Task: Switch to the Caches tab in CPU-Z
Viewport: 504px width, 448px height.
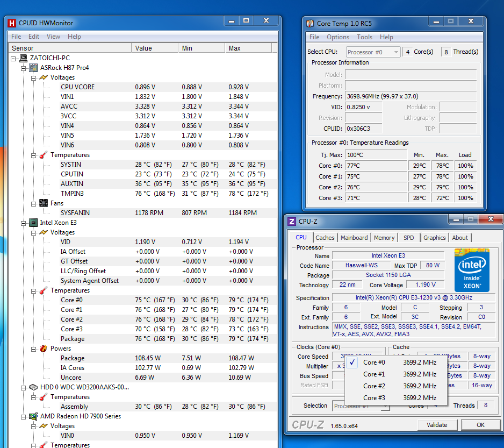Action: click(325, 238)
